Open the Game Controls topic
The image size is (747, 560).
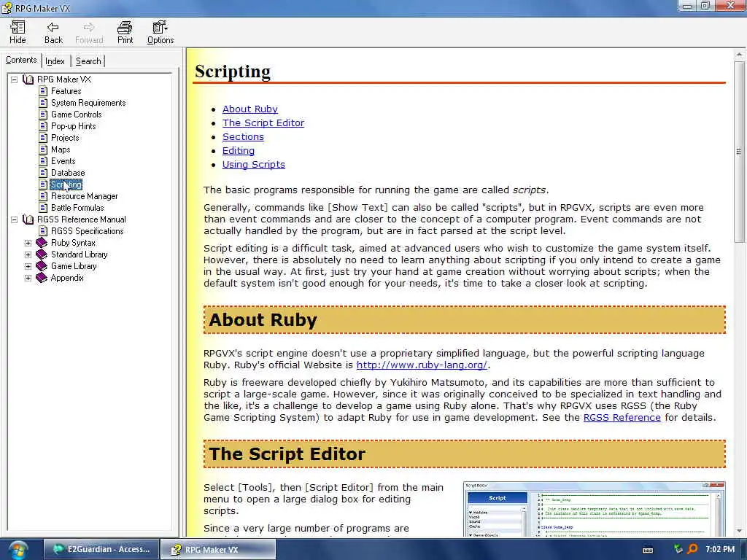click(76, 114)
